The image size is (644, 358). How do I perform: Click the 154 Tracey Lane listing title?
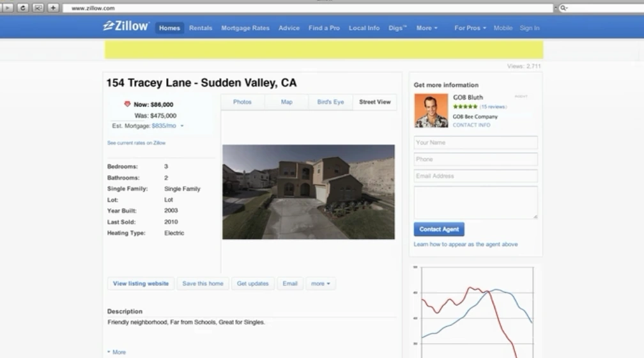(x=201, y=82)
